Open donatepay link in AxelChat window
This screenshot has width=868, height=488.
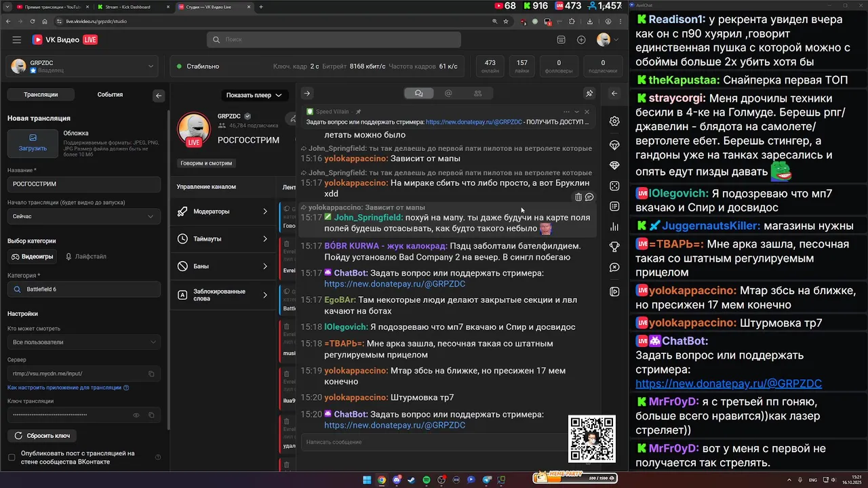[728, 384]
